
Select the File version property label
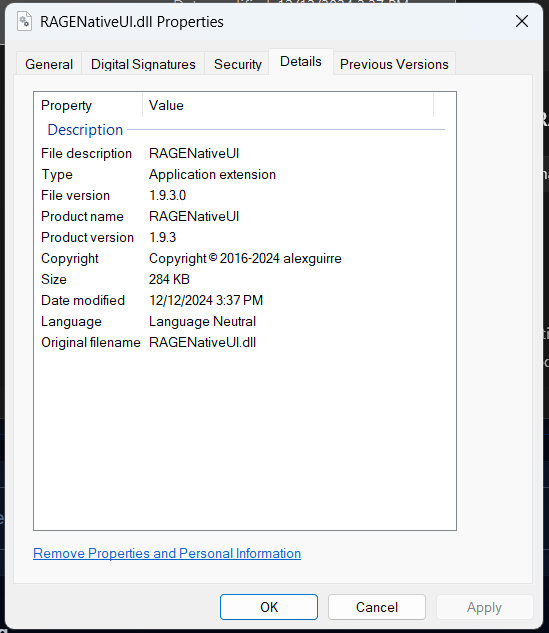click(75, 195)
